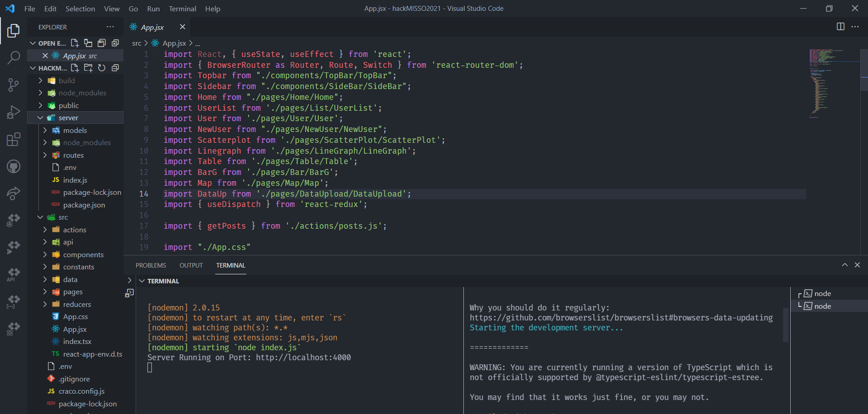The width and height of the screenshot is (868, 414).
Task: Expand the components folder
Action: [45, 254]
